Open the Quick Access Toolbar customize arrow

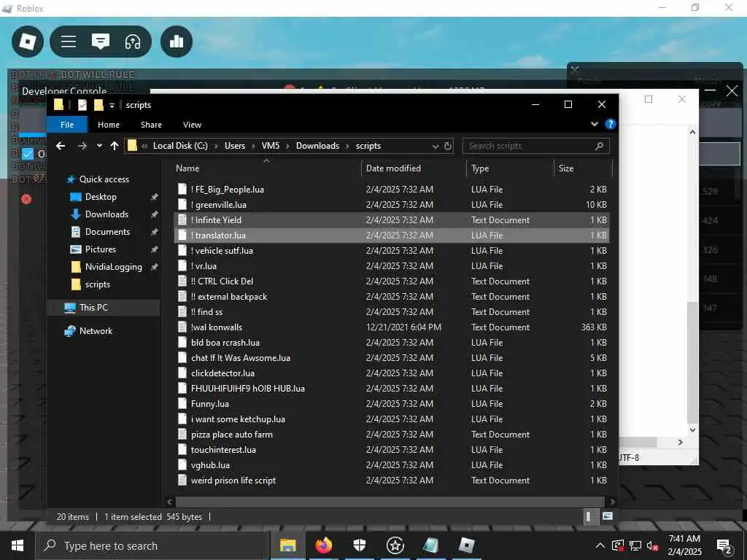[x=112, y=105]
